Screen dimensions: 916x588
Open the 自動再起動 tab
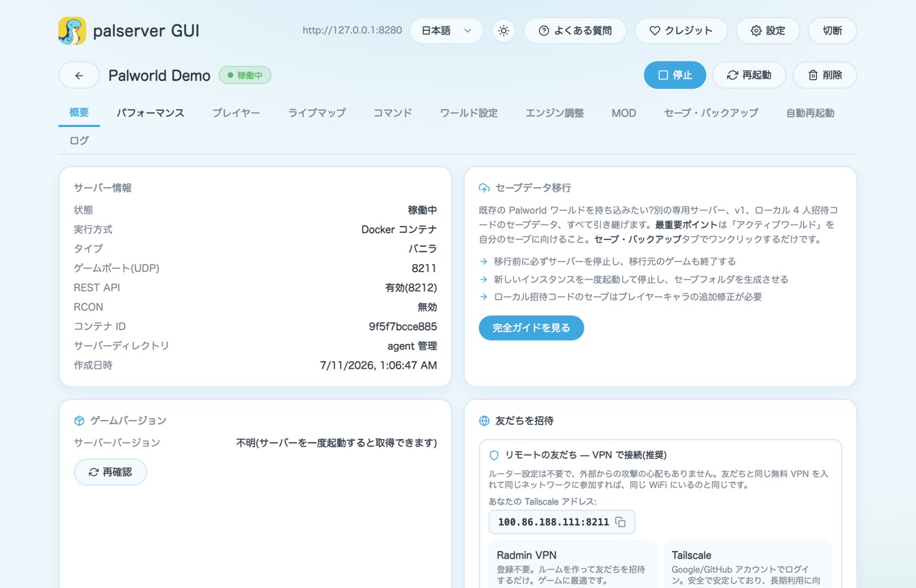click(810, 113)
